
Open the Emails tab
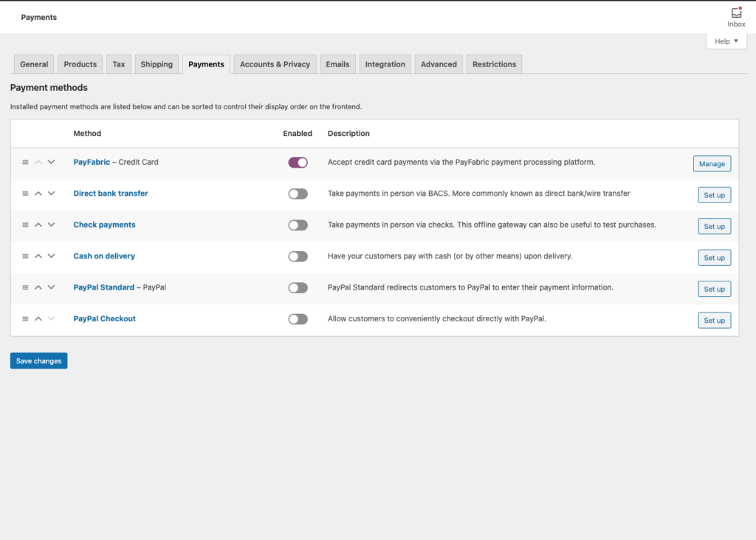[337, 64]
